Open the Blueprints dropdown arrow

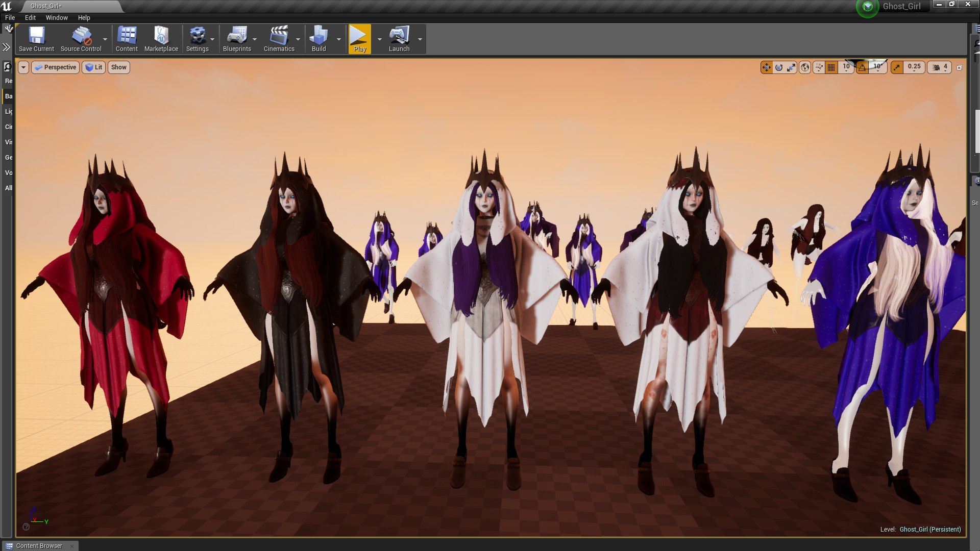255,39
